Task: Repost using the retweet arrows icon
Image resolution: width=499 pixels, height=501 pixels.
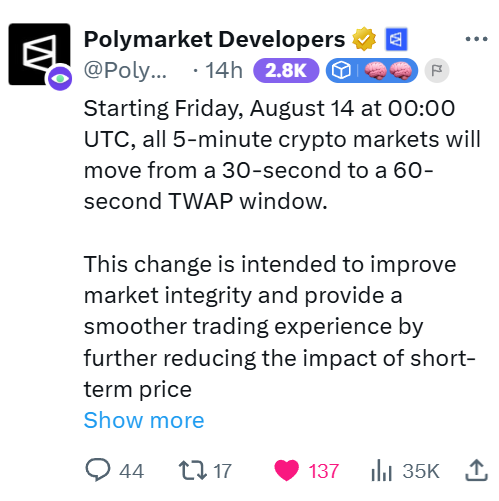Action: [192, 470]
